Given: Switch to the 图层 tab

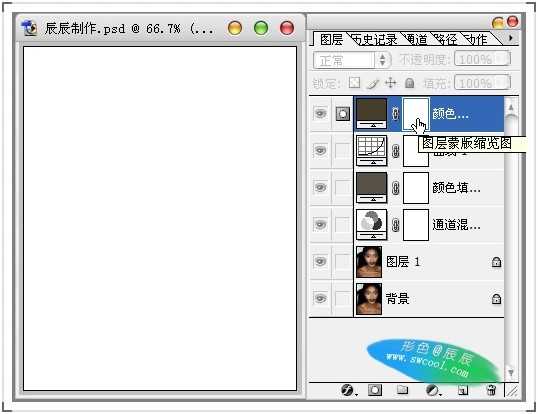Looking at the screenshot, I should [331, 40].
